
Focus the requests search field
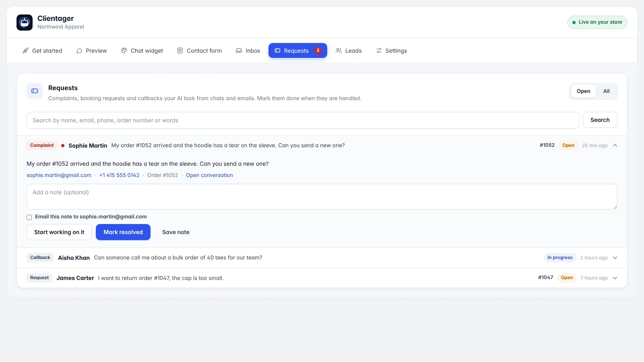tap(303, 120)
